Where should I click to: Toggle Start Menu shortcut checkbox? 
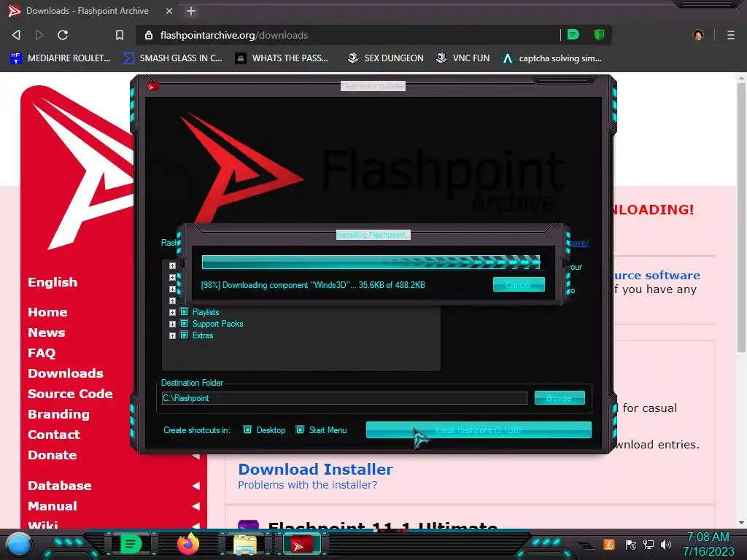300,430
